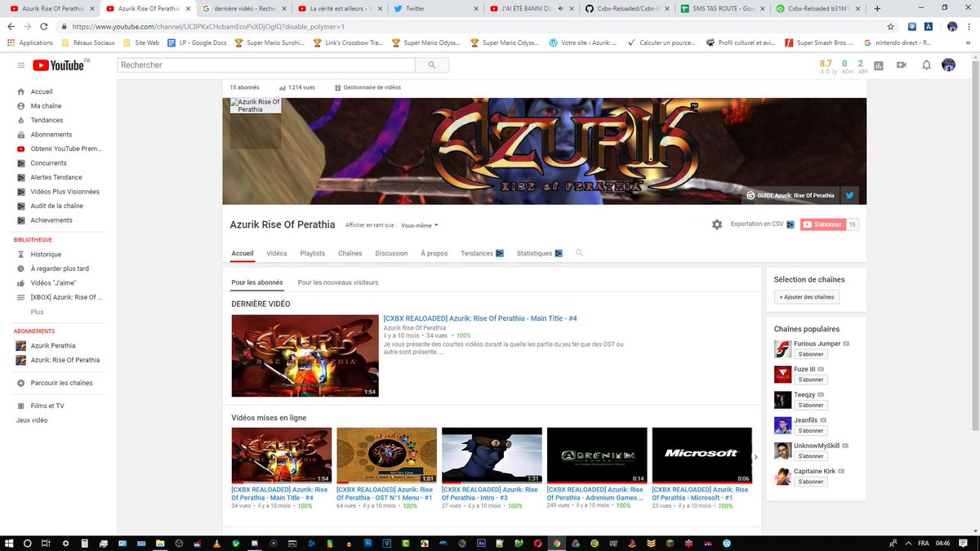The image size is (980, 551).
Task: Open À regarder plus tard list
Action: pyautogui.click(x=60, y=269)
